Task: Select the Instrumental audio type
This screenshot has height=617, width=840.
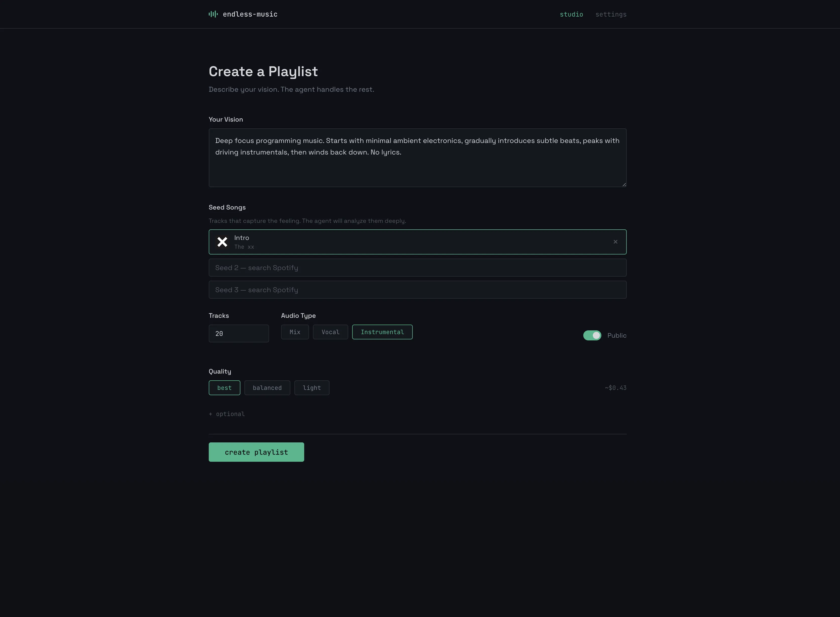Action: pyautogui.click(x=382, y=332)
